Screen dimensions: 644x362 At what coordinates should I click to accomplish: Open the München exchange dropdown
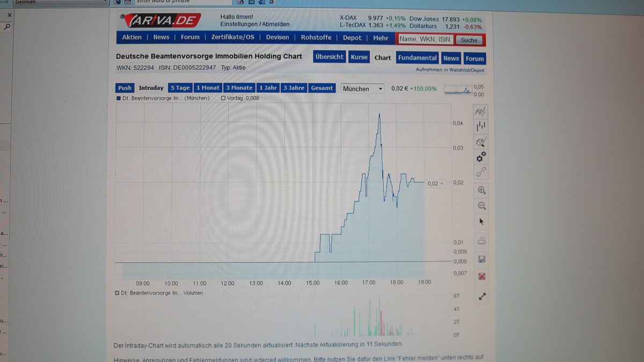[x=363, y=89]
